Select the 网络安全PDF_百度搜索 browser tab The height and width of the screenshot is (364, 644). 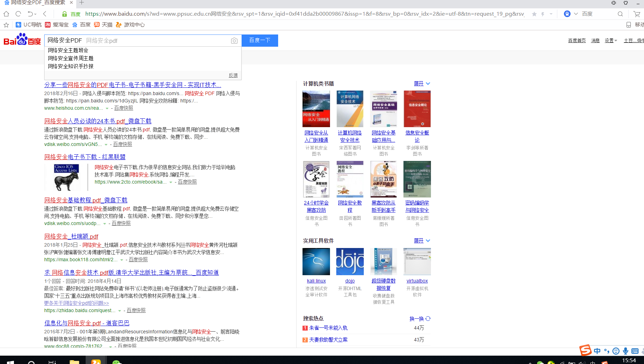point(38,3)
